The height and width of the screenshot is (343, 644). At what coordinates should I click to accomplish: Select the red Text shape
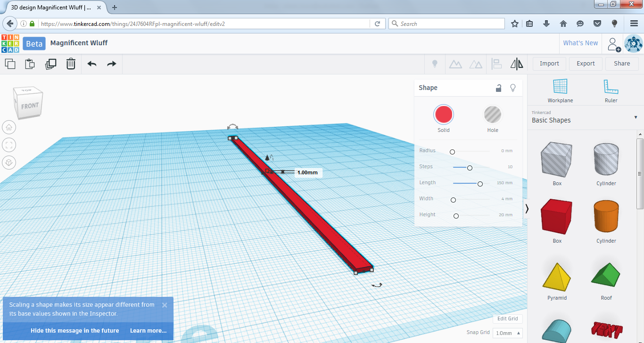[606, 330]
